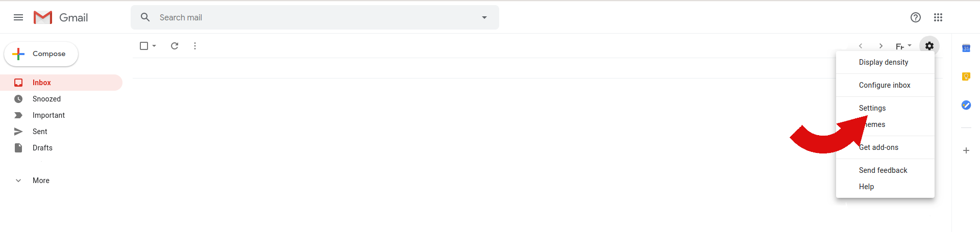This screenshot has width=980, height=232.
Task: Open the Google apps grid icon
Action: click(x=938, y=17)
